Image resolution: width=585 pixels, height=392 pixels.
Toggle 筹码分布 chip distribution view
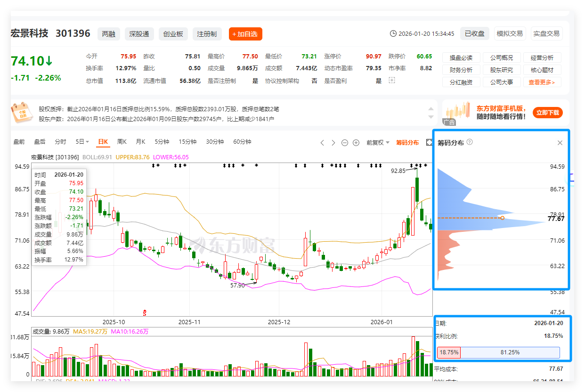click(407, 142)
